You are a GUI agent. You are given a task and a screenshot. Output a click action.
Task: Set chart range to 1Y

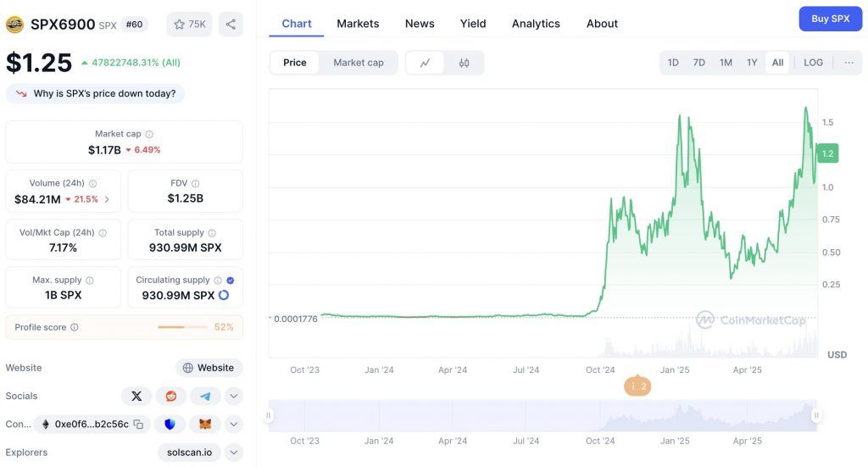click(752, 63)
